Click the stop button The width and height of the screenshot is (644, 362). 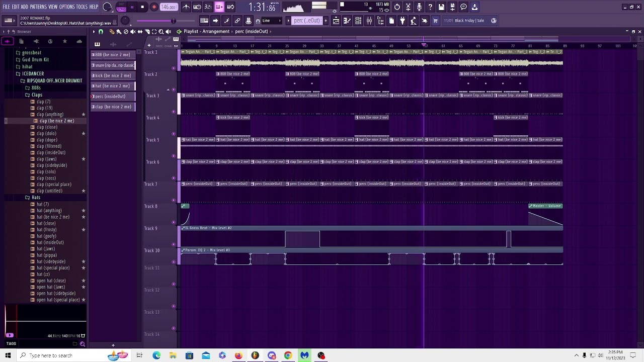(143, 7)
